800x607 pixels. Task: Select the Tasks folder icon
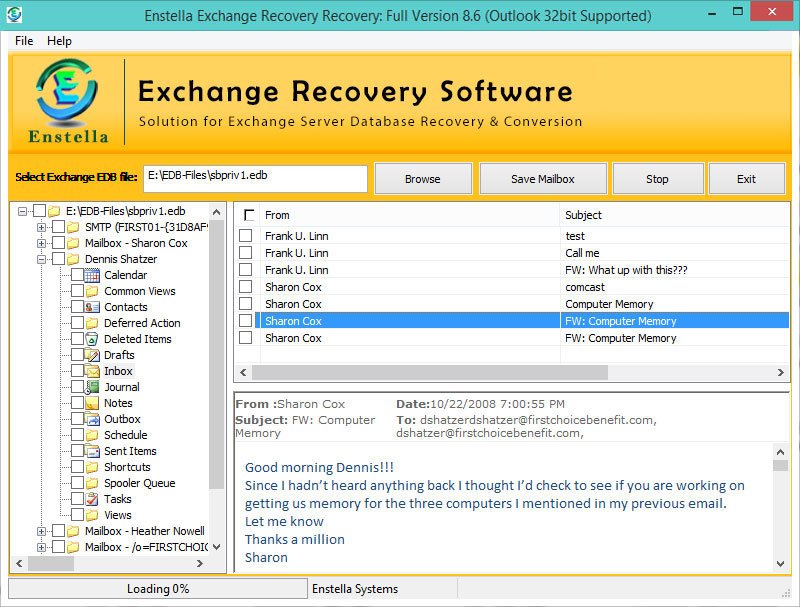click(x=90, y=499)
